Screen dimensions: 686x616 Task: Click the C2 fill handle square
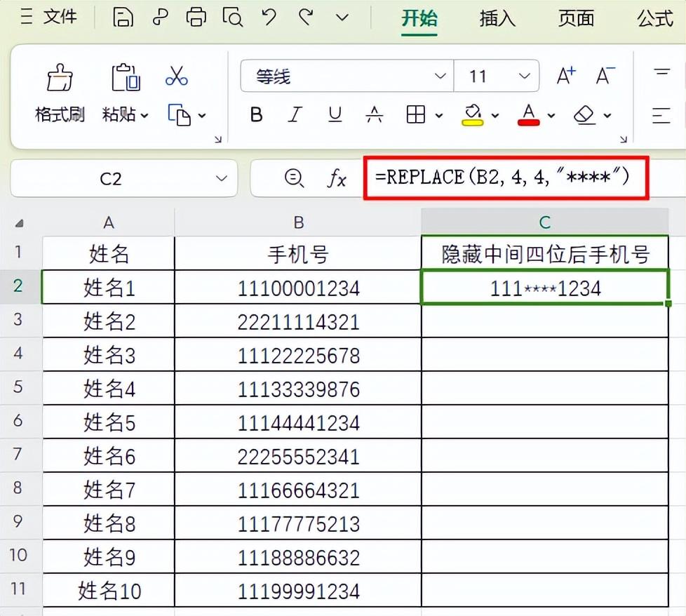[668, 303]
